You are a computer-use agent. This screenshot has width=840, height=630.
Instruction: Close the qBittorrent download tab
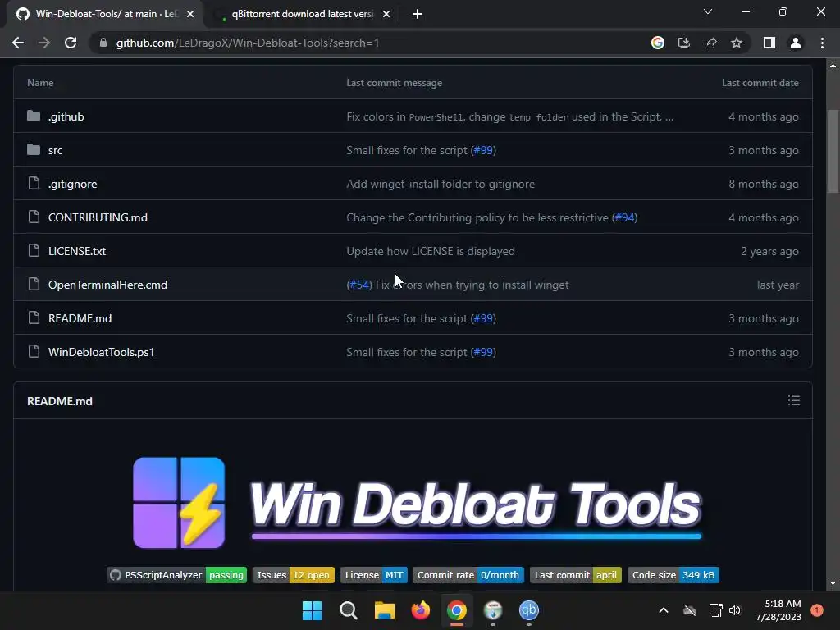pyautogui.click(x=386, y=15)
